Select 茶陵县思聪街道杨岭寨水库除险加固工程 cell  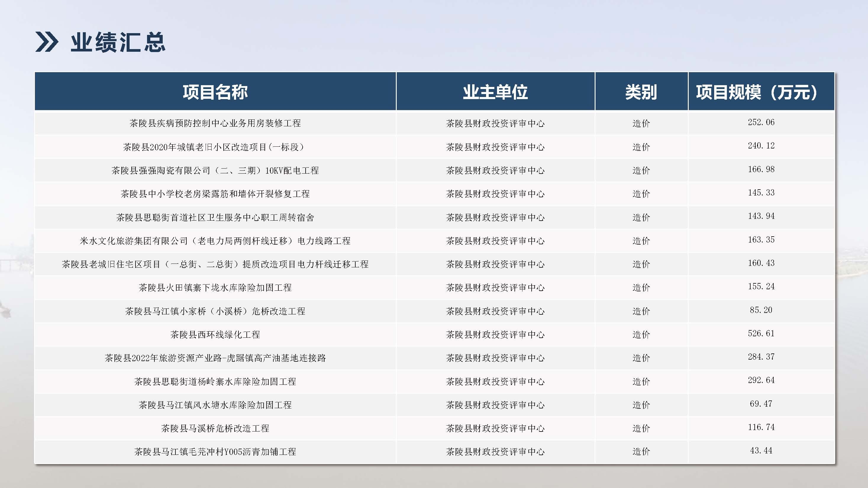point(215,382)
